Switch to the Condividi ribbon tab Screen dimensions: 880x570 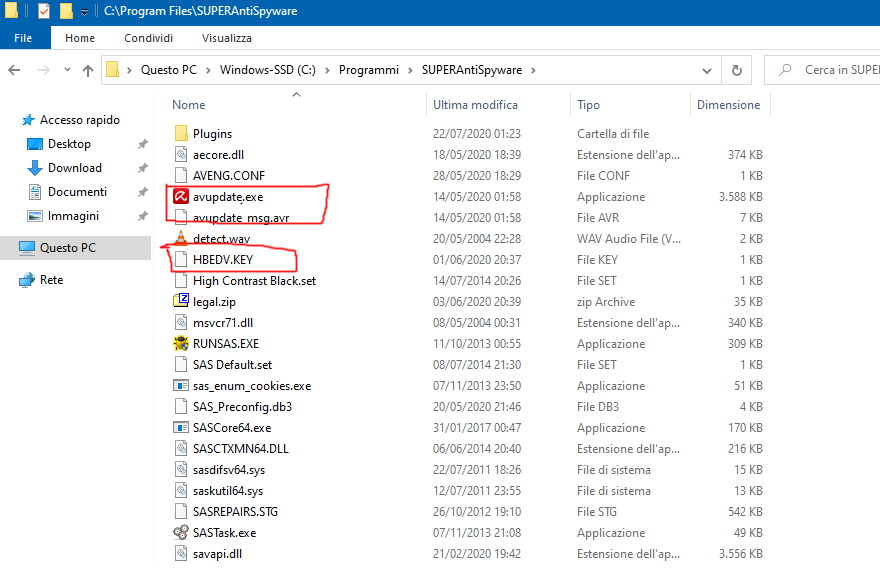[x=148, y=38]
